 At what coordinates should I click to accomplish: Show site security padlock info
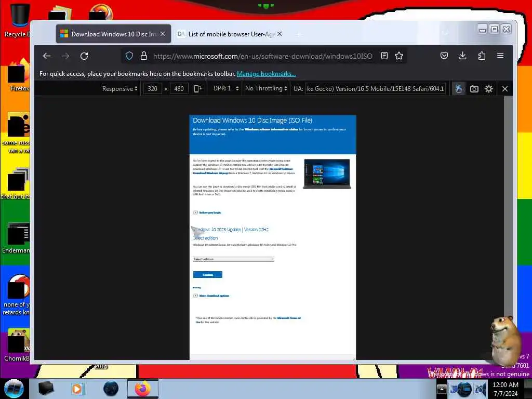click(144, 56)
